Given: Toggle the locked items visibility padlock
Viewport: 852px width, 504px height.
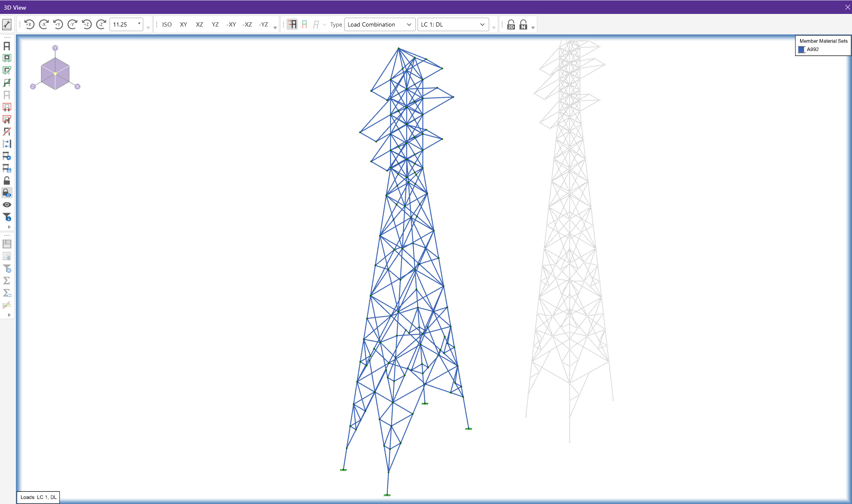Looking at the screenshot, I should click(x=7, y=193).
